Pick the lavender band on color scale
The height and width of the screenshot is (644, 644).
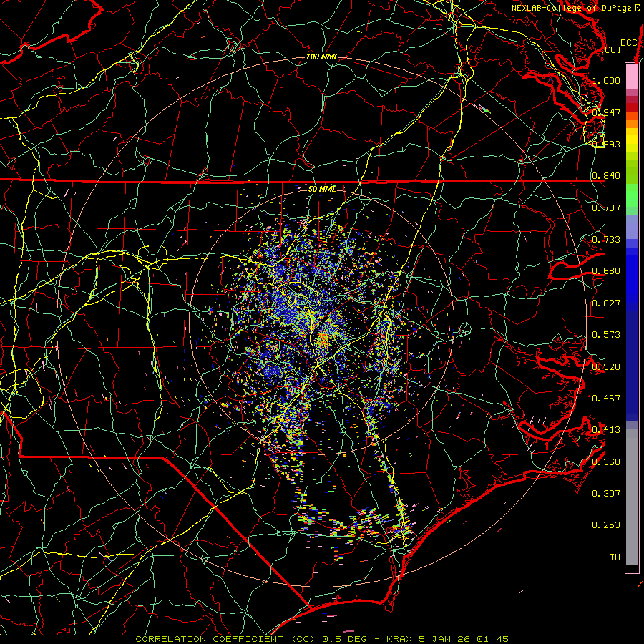pos(632,227)
